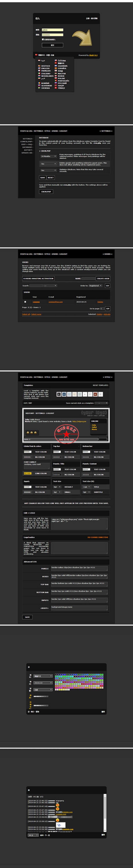Screen dimensions: 133x868
Task: Tick the remember-me checkbox on login form
Action: [43, 39]
